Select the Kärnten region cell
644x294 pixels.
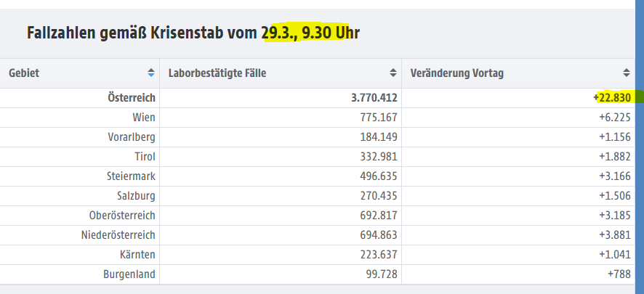point(138,255)
